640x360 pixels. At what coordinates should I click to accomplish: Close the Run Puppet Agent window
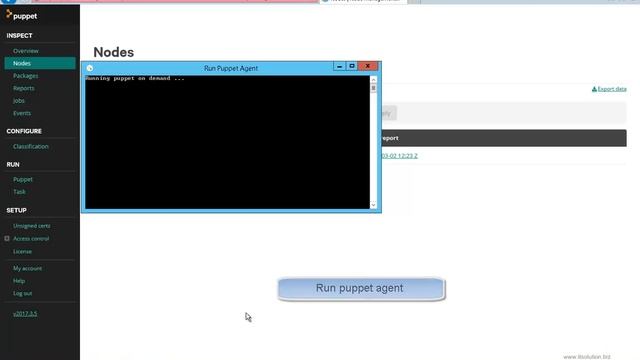(x=368, y=66)
